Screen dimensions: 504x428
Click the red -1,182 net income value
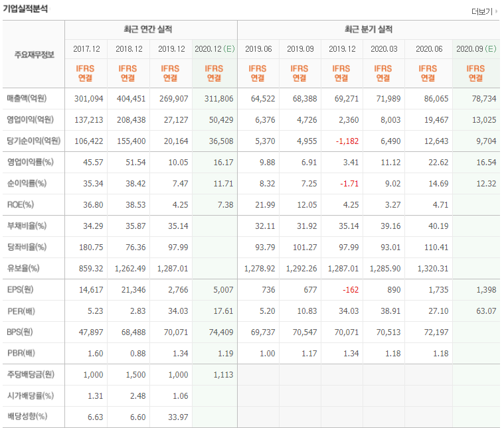pyautogui.click(x=347, y=141)
